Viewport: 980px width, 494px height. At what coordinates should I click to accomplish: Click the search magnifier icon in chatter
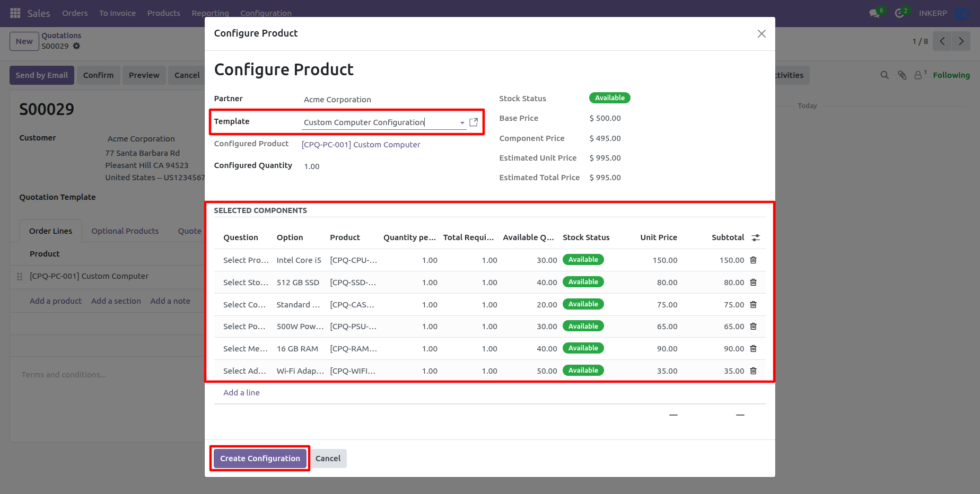click(885, 75)
